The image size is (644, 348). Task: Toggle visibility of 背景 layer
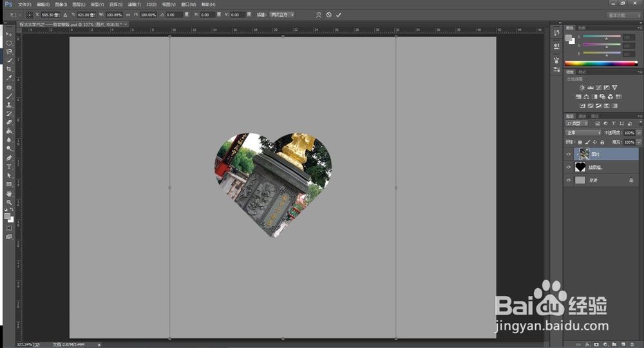569,180
